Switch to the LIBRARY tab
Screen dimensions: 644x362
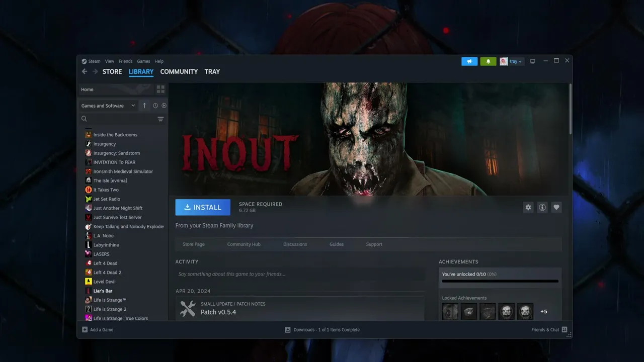click(x=141, y=71)
